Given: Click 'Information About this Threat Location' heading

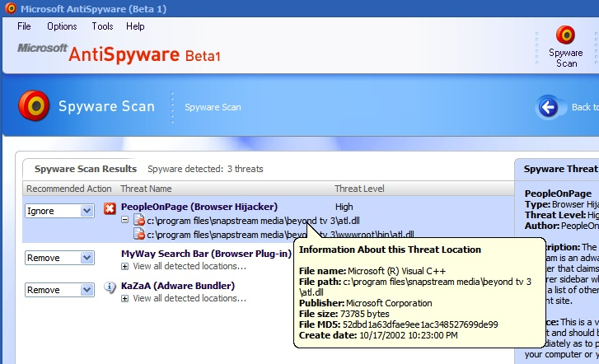Looking at the screenshot, I should 390,250.
